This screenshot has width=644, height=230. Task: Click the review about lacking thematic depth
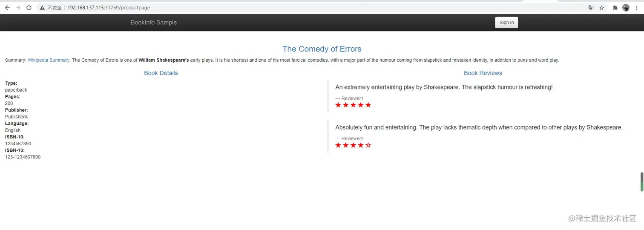pos(479,127)
